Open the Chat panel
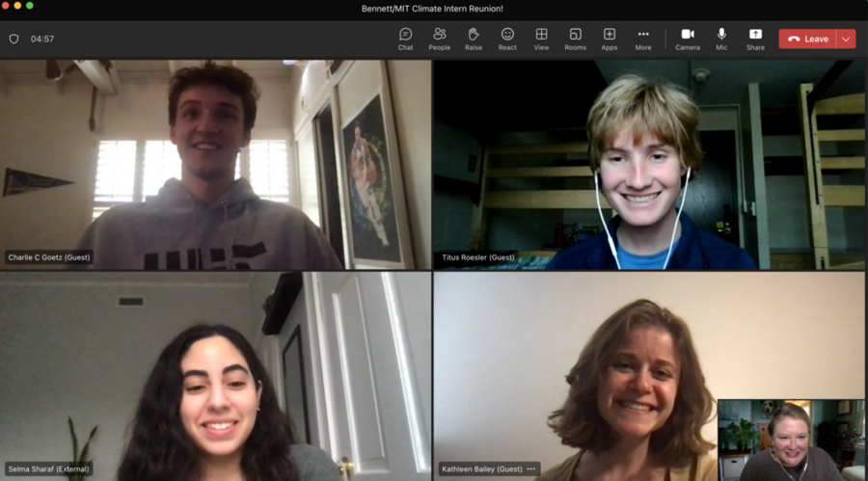Screen dimensions: 868x481 coord(405,39)
